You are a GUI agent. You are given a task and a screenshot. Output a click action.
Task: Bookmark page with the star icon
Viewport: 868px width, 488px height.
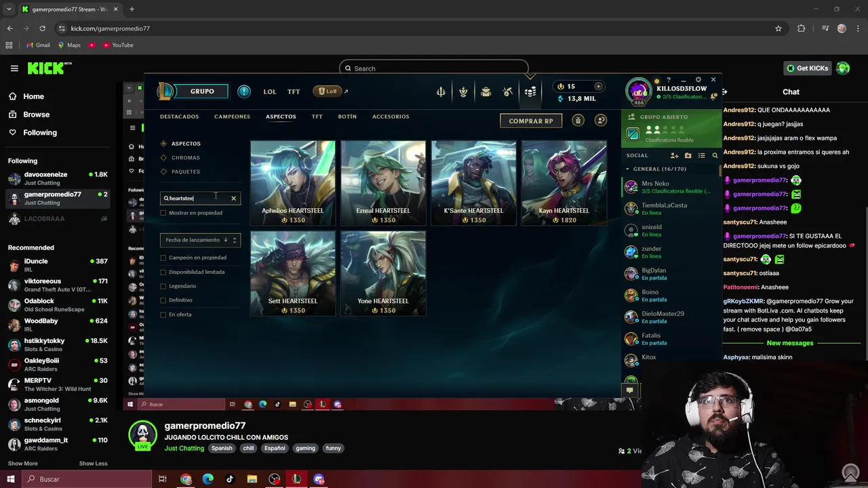778,28
